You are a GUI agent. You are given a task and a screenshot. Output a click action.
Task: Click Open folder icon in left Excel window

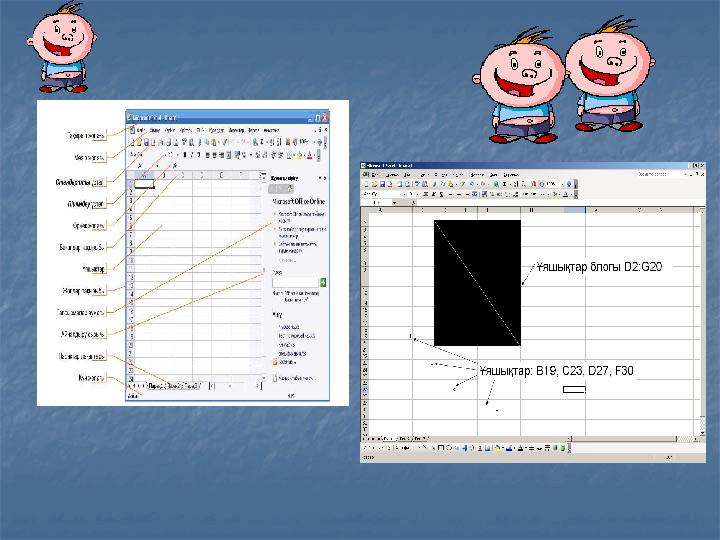click(x=139, y=142)
